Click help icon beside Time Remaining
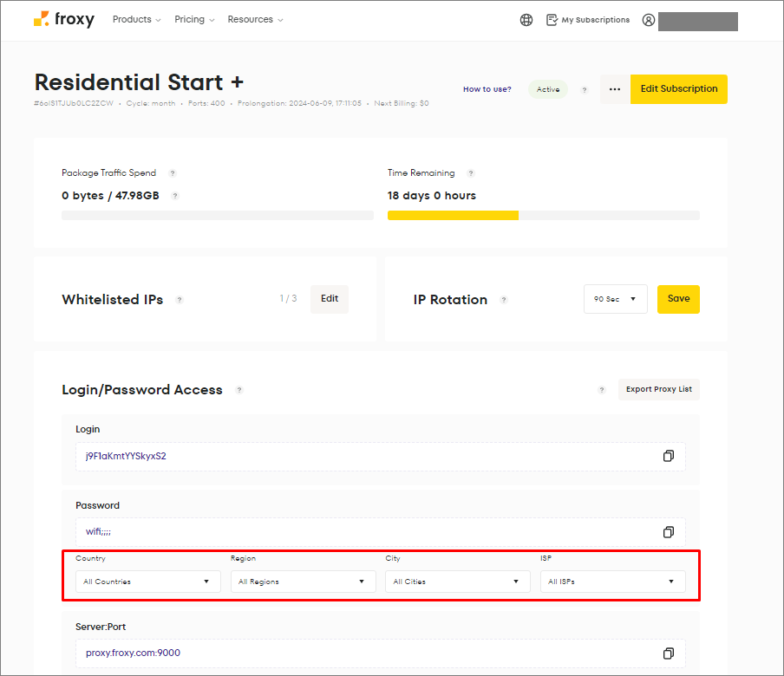 pos(471,173)
